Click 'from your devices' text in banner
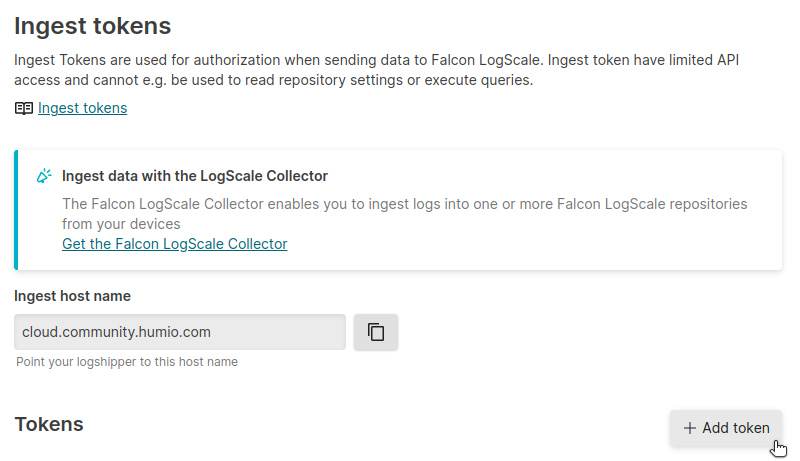 (x=121, y=224)
